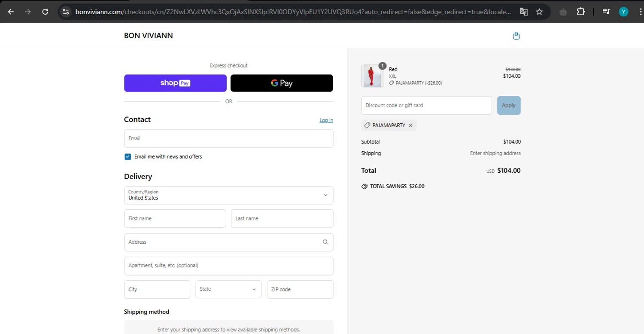Go back with the browser back arrow
The image size is (644, 334).
[11, 12]
